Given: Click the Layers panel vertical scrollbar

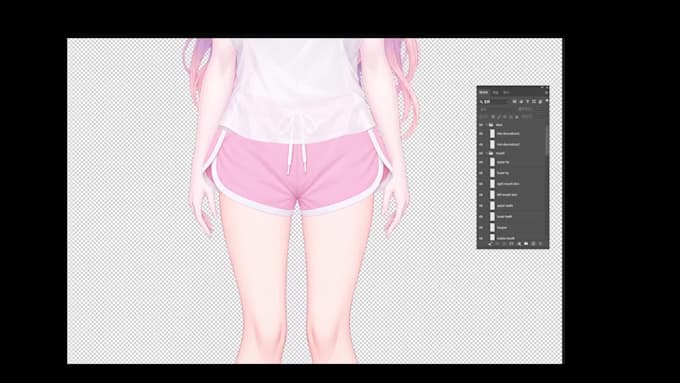Looking at the screenshot, I should pyautogui.click(x=547, y=141).
